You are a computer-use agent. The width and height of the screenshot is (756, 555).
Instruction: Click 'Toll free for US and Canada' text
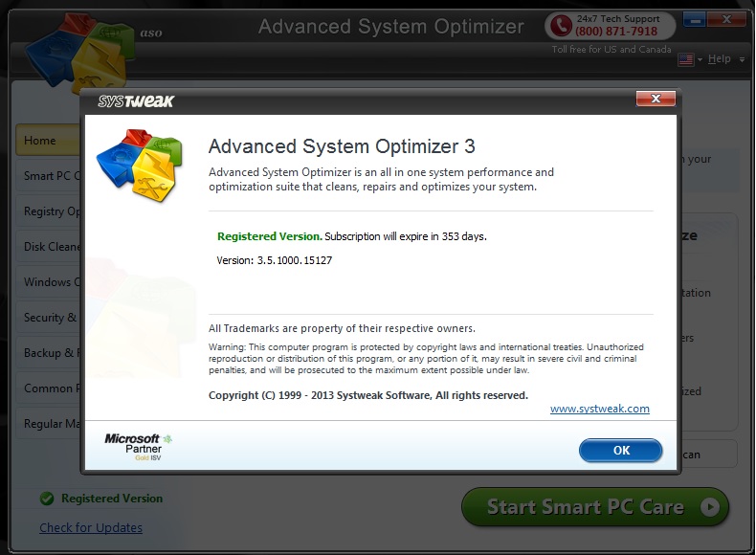611,49
